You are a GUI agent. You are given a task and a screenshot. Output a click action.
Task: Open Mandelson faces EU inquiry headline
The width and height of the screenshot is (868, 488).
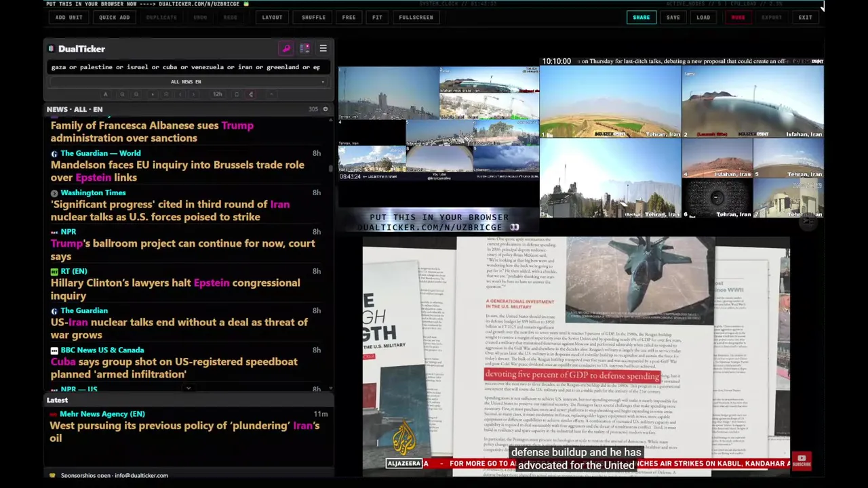tap(177, 171)
